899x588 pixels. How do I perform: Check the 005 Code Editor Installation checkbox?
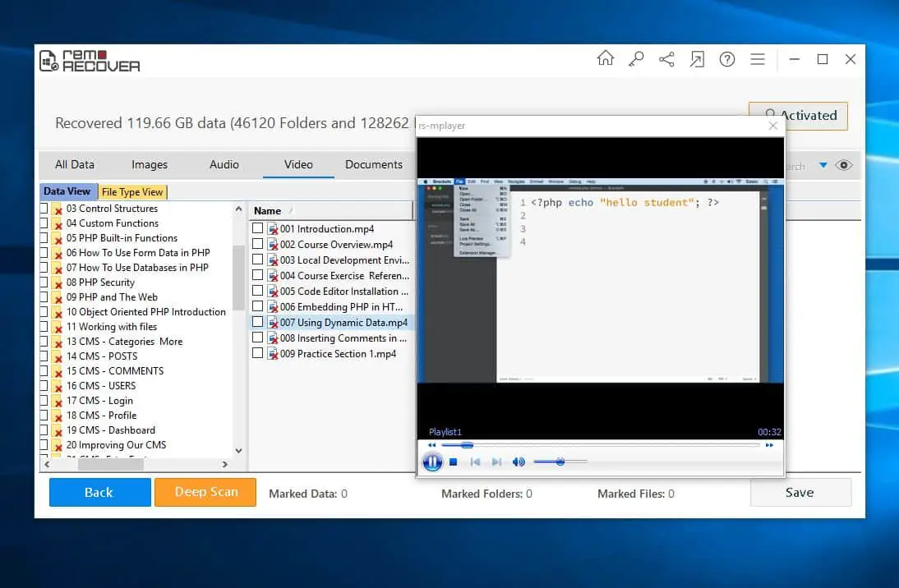click(x=258, y=291)
